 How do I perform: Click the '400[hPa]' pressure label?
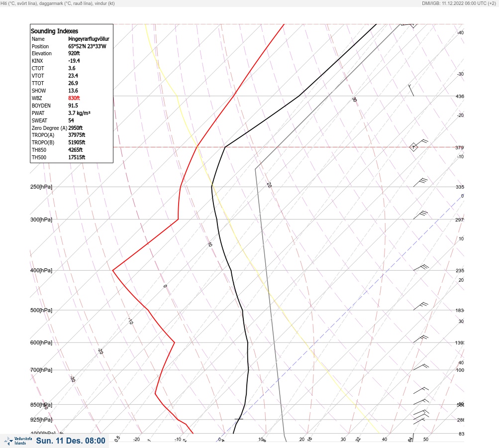click(x=41, y=270)
